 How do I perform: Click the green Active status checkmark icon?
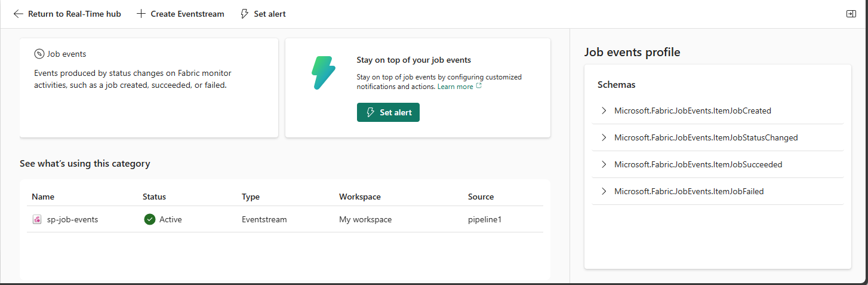click(x=150, y=219)
